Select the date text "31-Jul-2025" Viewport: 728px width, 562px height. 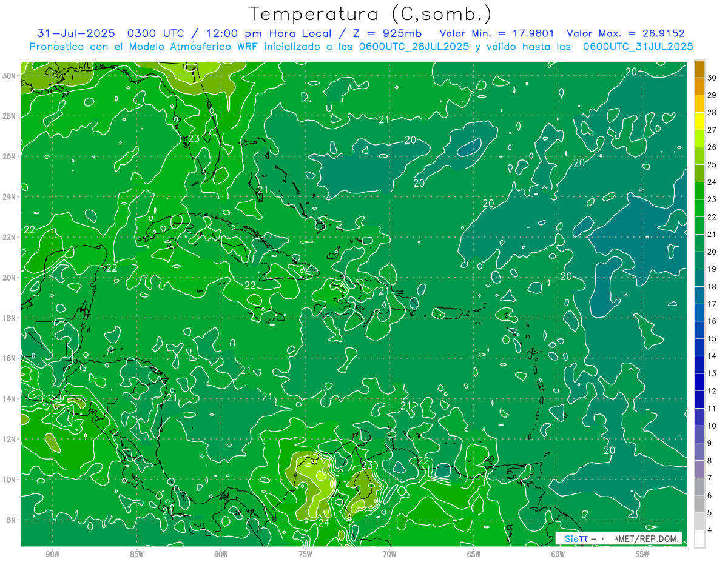pos(76,33)
